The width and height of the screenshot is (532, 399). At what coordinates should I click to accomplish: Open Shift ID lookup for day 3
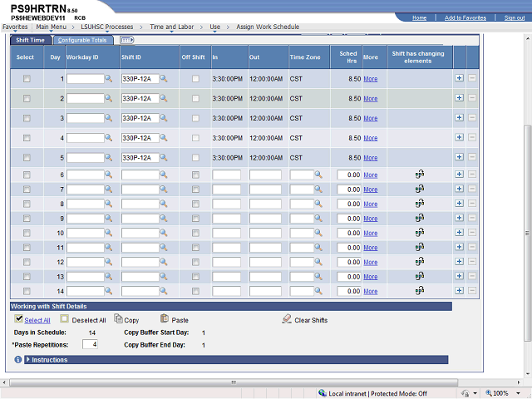164,118
